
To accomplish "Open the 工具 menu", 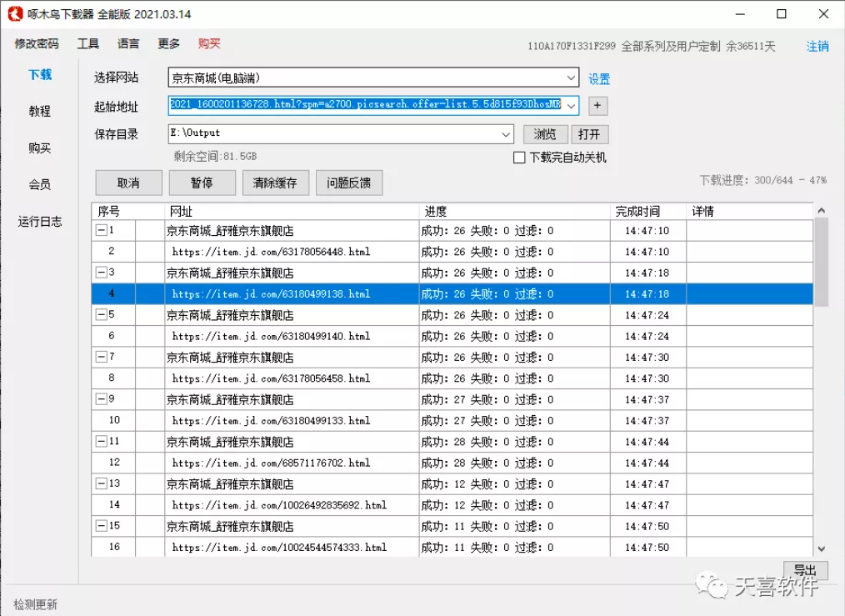I will pos(87,43).
